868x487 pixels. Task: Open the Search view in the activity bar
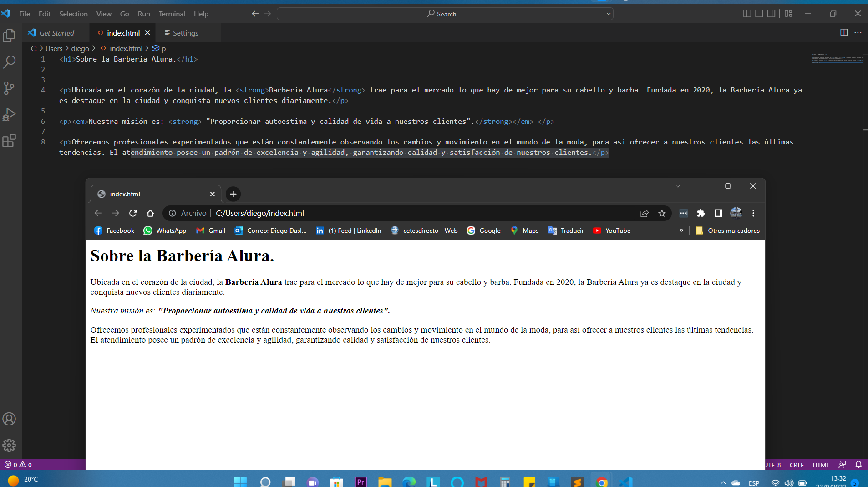coord(9,62)
